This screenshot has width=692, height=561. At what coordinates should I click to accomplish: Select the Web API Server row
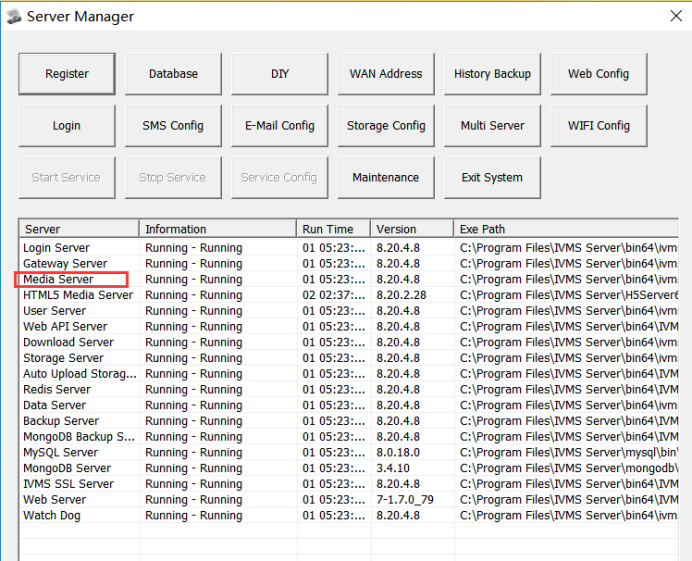[349, 327]
